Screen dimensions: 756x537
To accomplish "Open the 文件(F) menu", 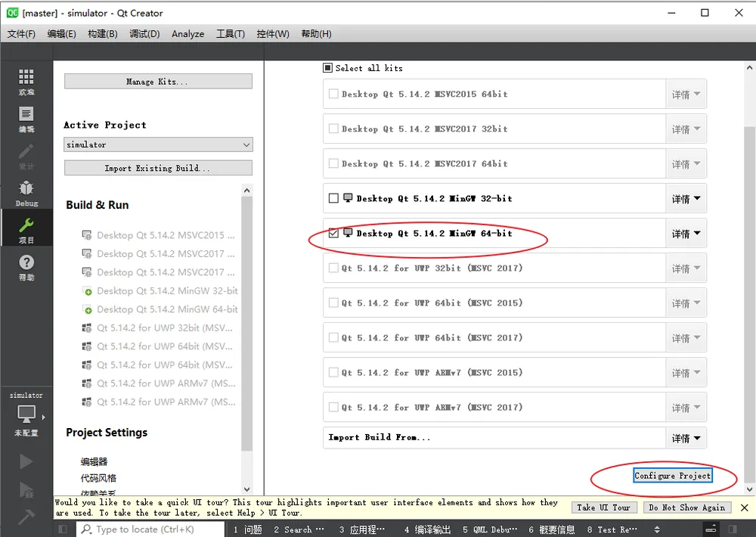I will (21, 34).
